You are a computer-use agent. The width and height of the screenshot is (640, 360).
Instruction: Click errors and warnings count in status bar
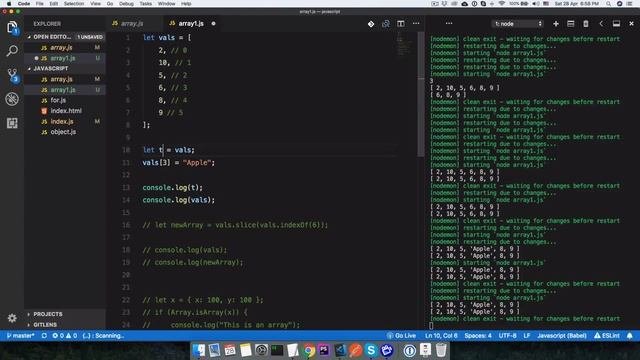tap(64, 336)
